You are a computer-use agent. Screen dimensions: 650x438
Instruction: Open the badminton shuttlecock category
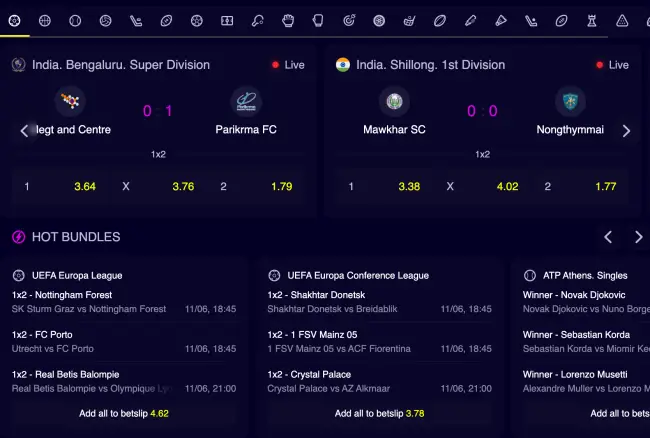click(501, 20)
